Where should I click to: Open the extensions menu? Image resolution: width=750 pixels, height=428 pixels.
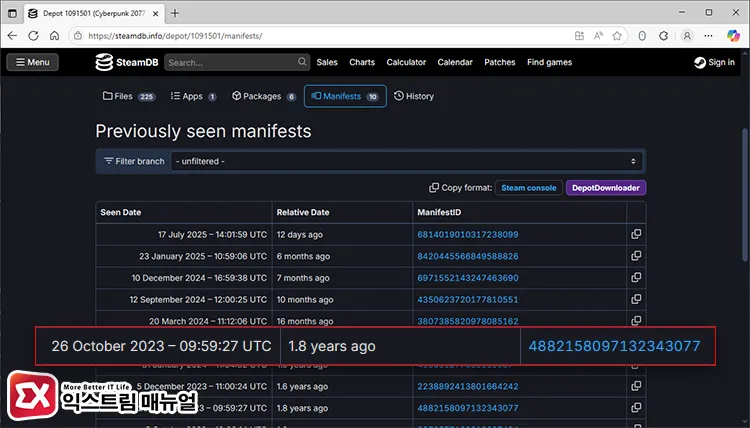663,36
